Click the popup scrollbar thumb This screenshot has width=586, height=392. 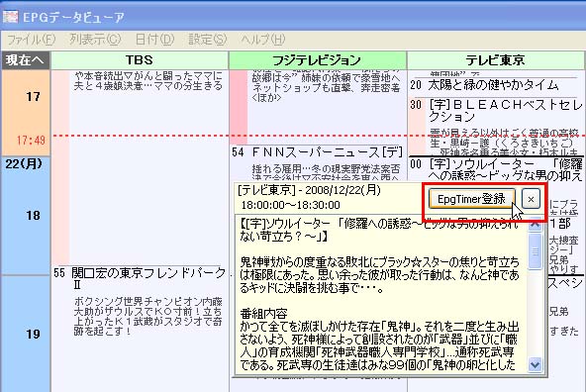coord(536,251)
